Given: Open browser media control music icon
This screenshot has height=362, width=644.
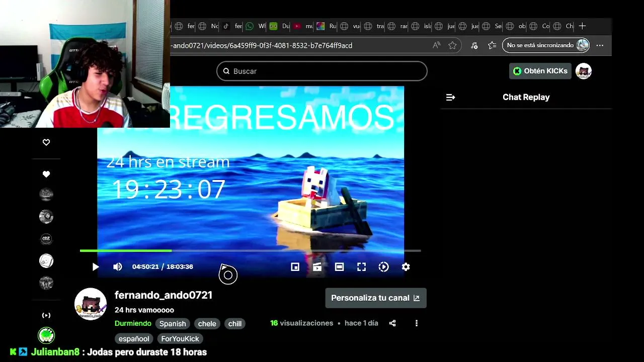Looking at the screenshot, I should [474, 45].
